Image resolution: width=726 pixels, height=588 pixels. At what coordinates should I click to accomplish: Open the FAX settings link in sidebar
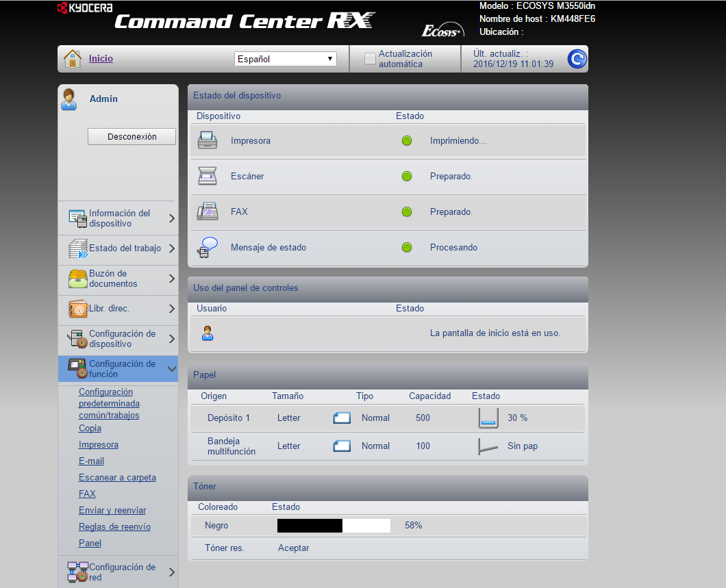87,494
